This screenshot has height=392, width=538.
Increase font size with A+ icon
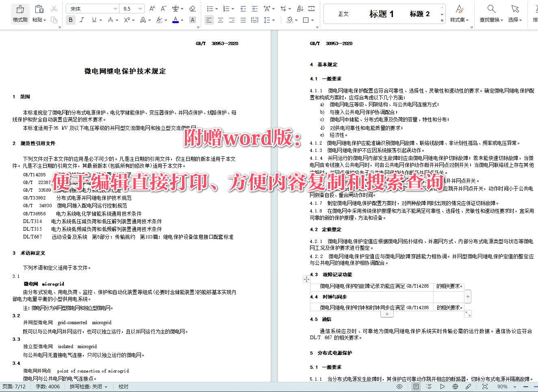pos(152,9)
